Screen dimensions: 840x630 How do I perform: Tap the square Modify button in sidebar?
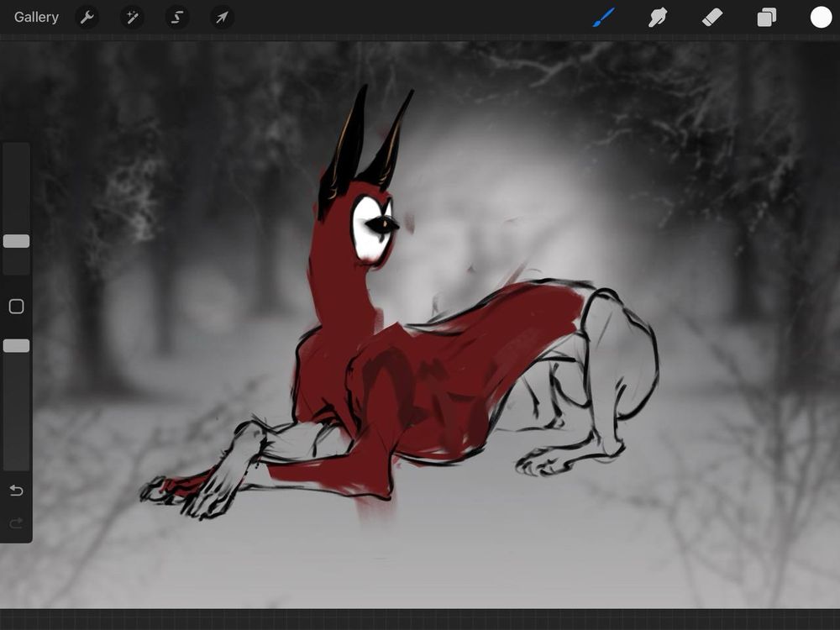pyautogui.click(x=16, y=307)
